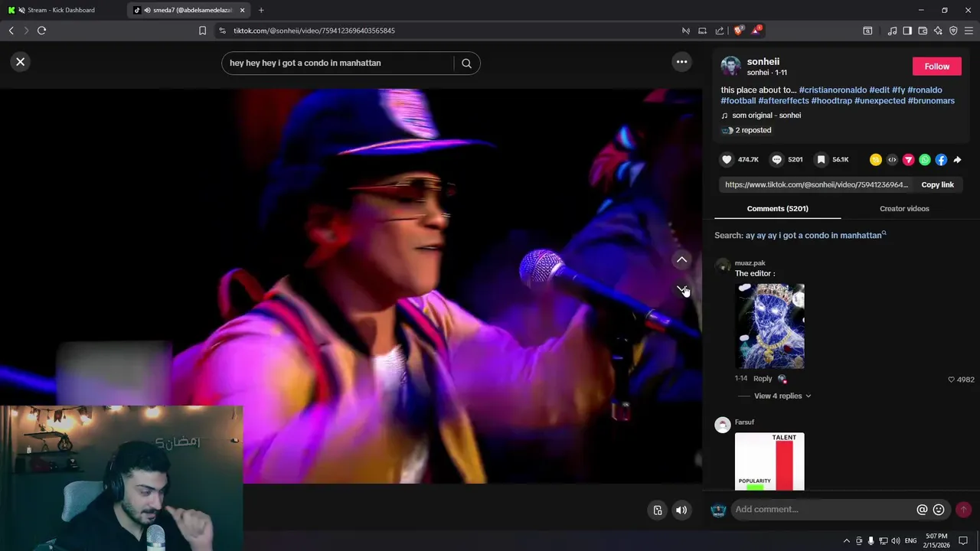Open browser media control music note icon

pos(892,31)
